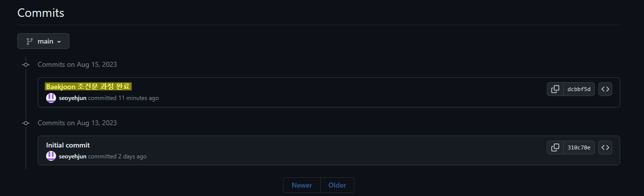Expand the caret arrow next to main
This screenshot has height=196, width=644.
click(x=59, y=42)
